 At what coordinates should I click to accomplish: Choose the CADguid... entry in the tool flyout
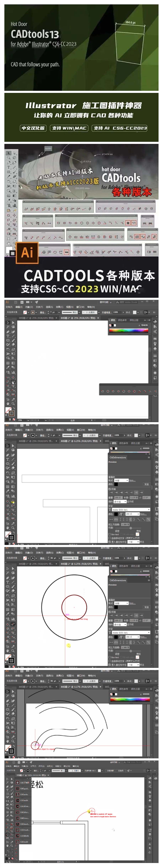coord(23,789)
